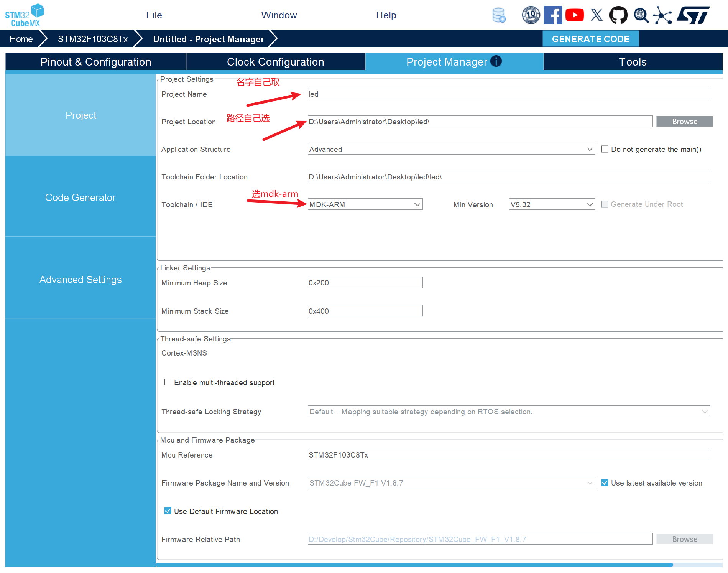Click the Project Name input field

point(509,94)
